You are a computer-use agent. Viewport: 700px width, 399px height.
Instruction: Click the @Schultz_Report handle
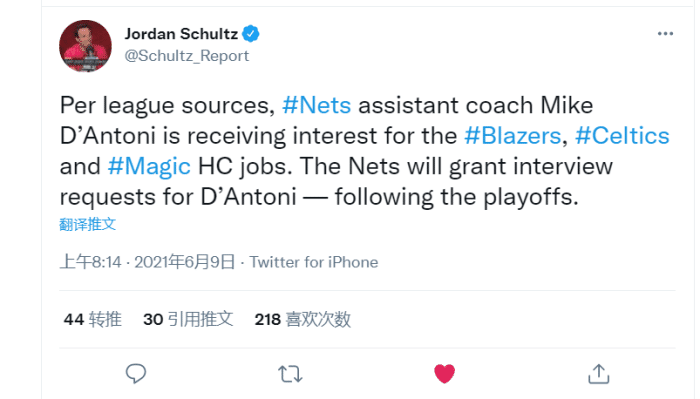pos(187,56)
